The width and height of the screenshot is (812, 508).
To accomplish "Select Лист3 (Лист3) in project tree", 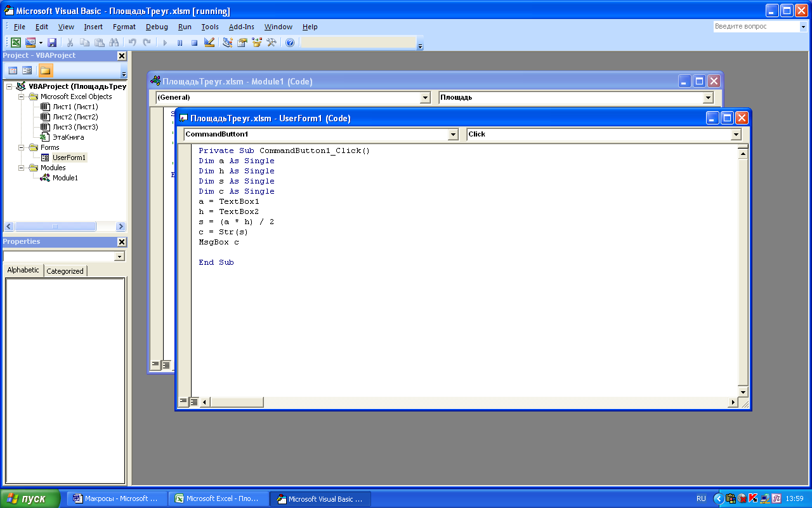I will [x=75, y=127].
